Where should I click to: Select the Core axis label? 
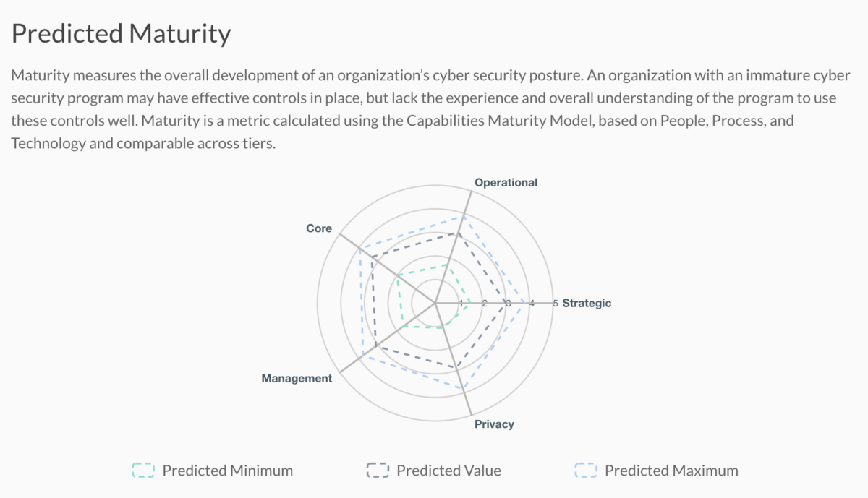319,228
